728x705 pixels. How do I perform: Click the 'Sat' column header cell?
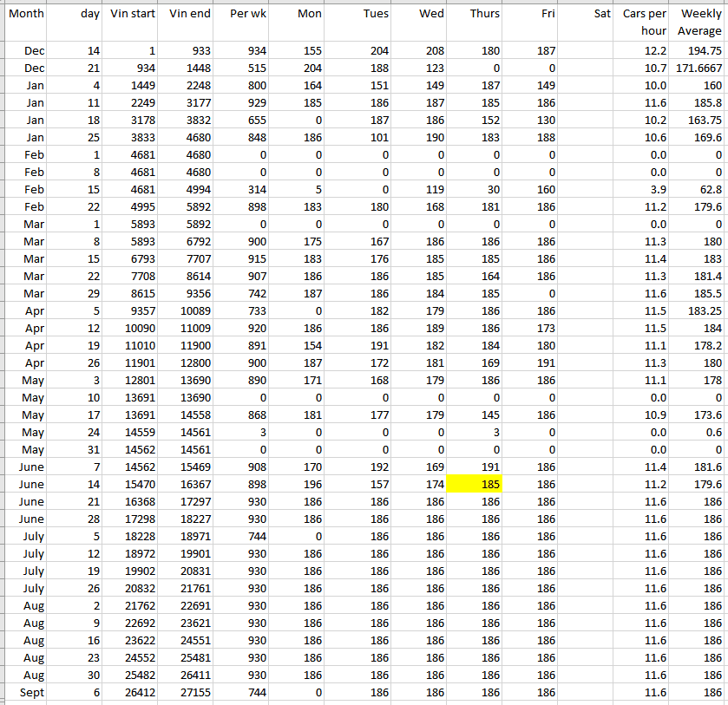click(x=587, y=23)
